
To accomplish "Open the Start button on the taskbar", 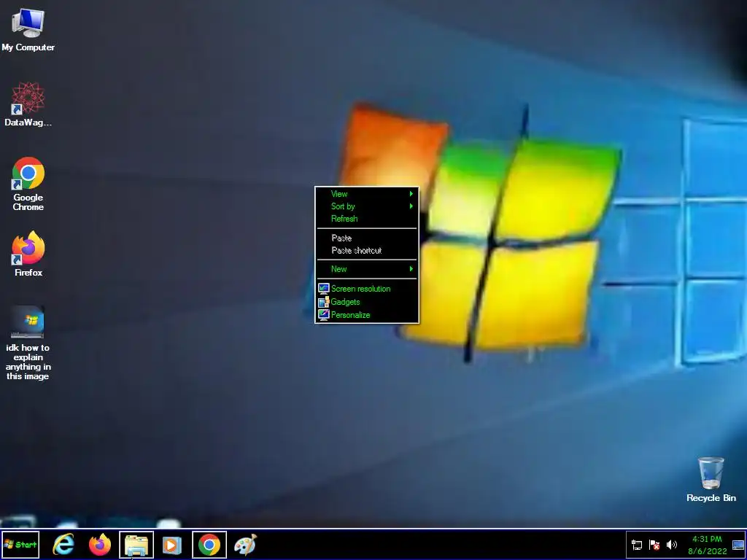I will (20, 544).
